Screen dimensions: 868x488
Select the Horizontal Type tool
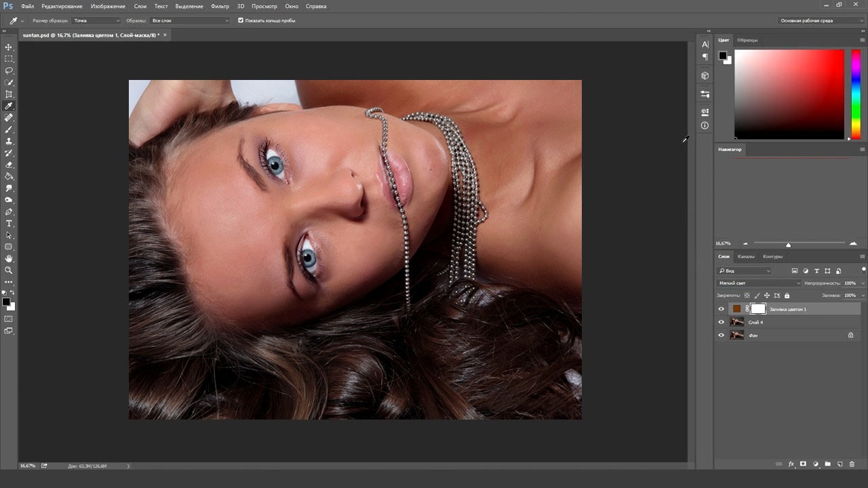pos(9,223)
